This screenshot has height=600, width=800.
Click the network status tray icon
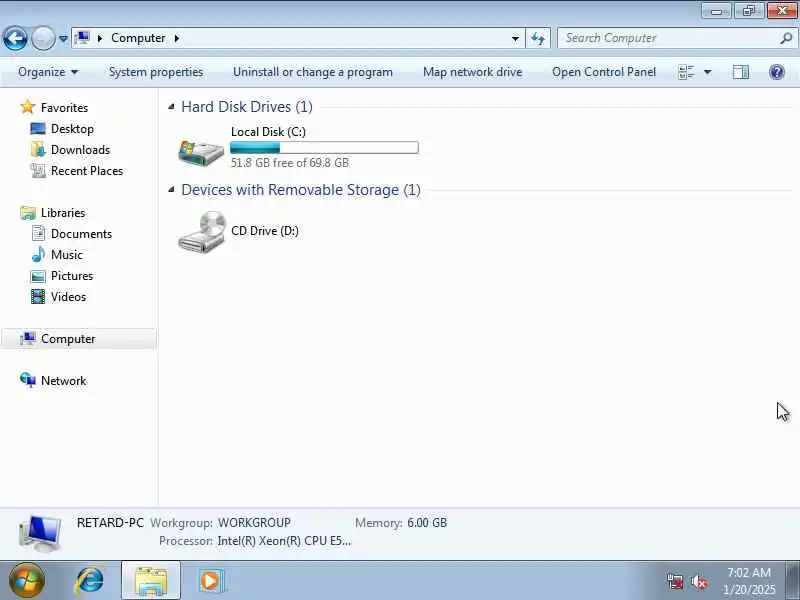tap(675, 582)
